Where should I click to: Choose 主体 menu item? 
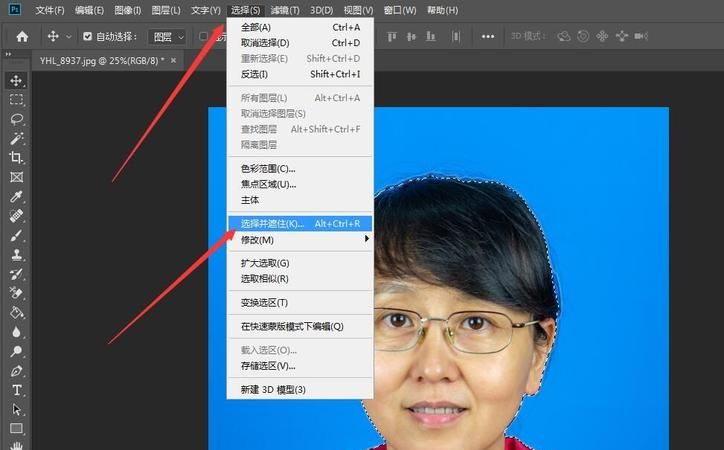click(x=300, y=200)
